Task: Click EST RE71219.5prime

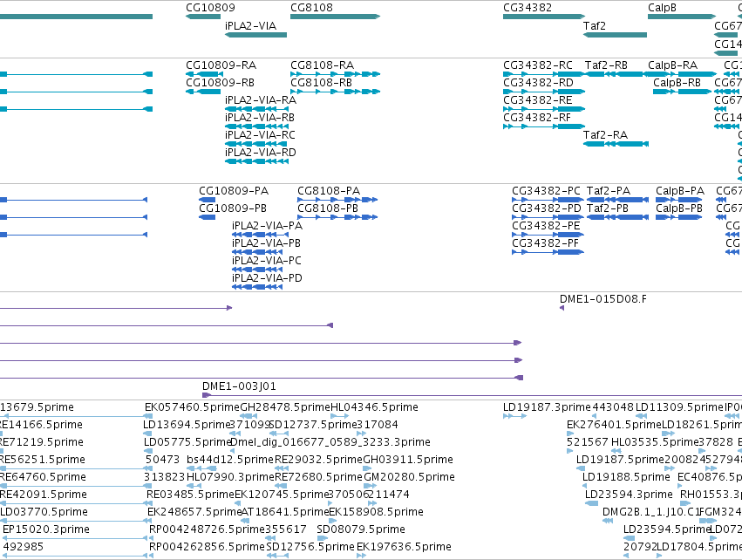Action: [x=41, y=442]
